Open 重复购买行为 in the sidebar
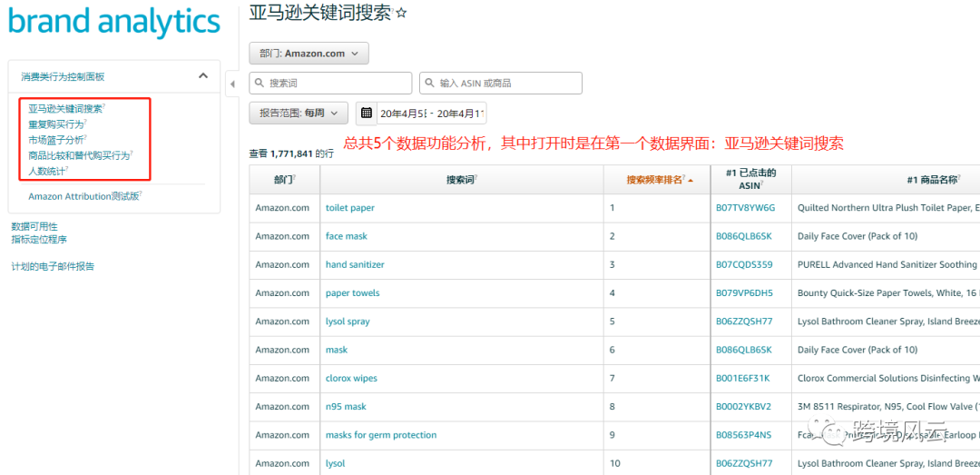The image size is (980, 475). (x=55, y=124)
